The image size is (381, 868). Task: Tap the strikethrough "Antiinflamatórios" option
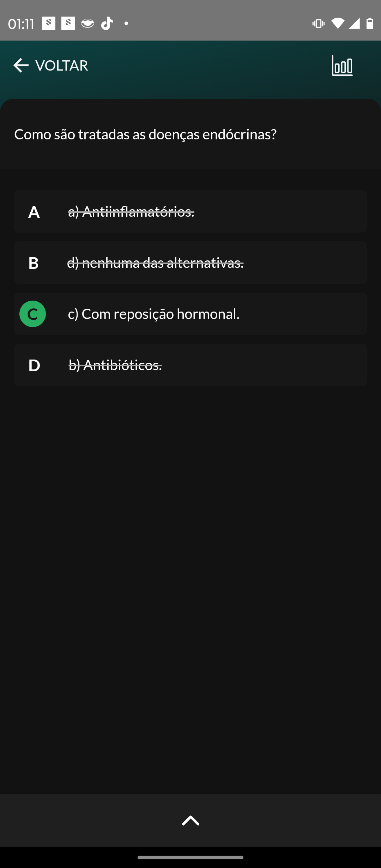tap(131, 212)
